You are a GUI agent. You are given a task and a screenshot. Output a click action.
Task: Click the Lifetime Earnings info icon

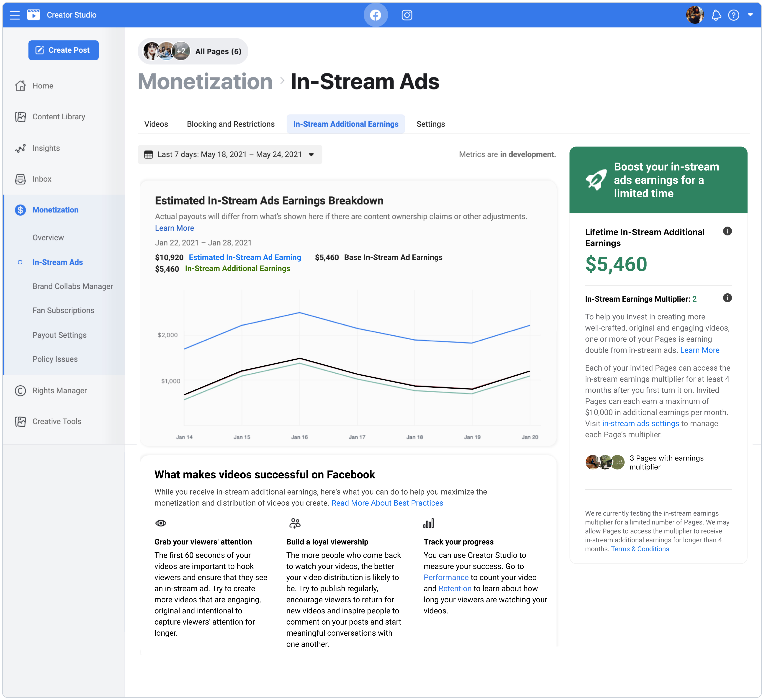pos(728,231)
